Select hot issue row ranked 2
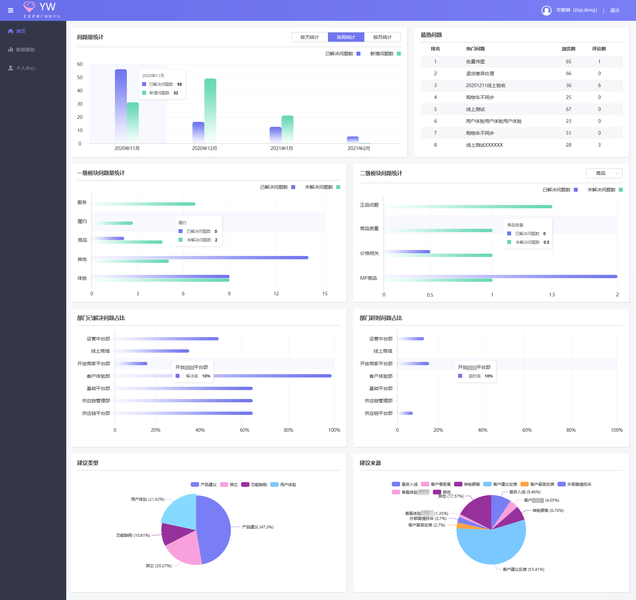This screenshot has width=636, height=600. tap(521, 73)
